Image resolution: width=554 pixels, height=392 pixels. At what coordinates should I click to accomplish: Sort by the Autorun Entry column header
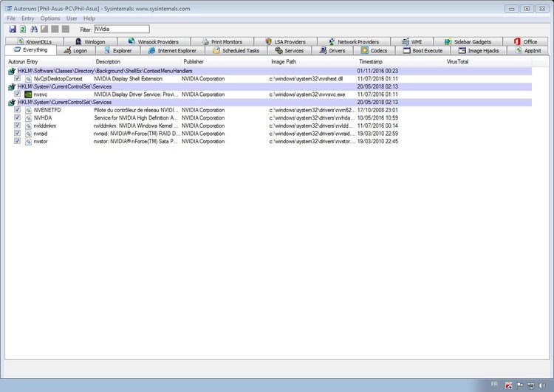click(50, 61)
